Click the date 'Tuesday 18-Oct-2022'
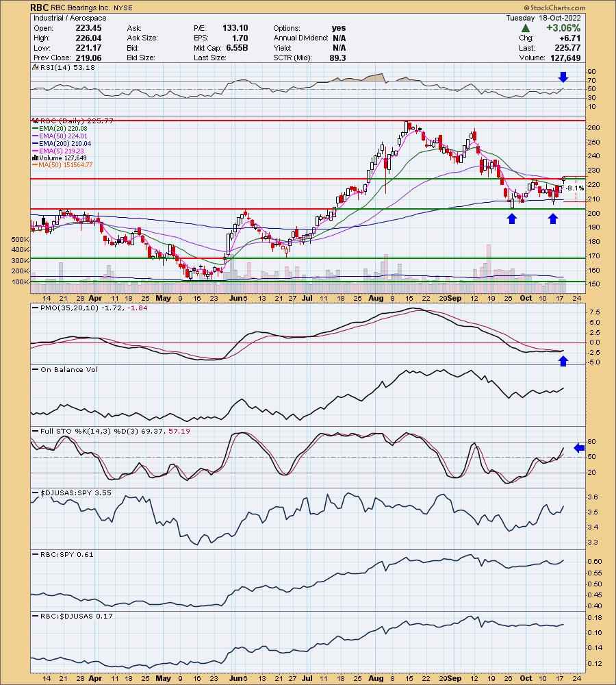The height and width of the screenshot is (685, 616). coord(543,18)
